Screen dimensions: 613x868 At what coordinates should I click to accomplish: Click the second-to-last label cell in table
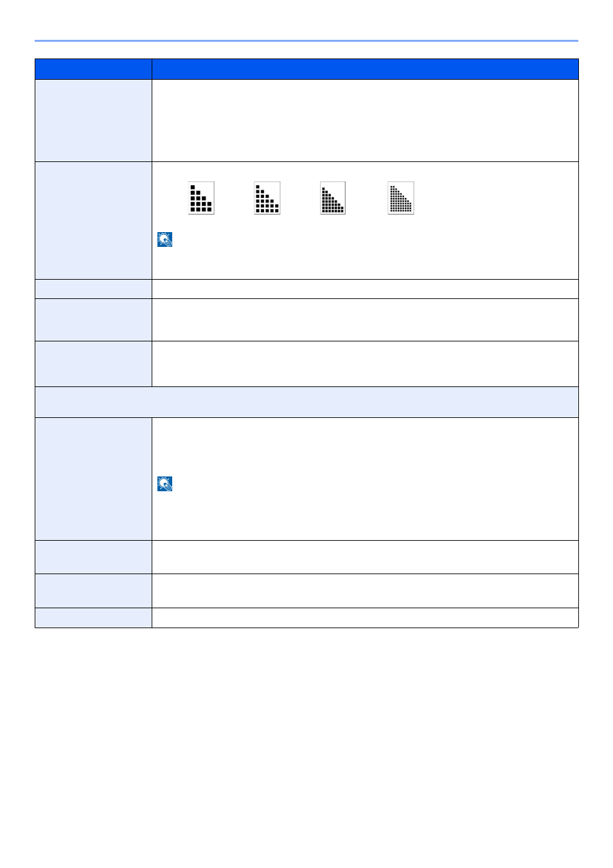[x=93, y=591]
